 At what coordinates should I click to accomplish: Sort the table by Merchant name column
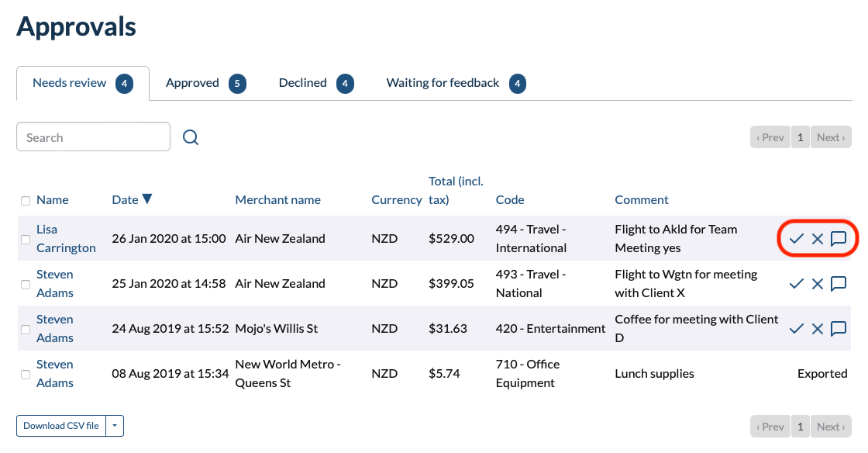(277, 200)
